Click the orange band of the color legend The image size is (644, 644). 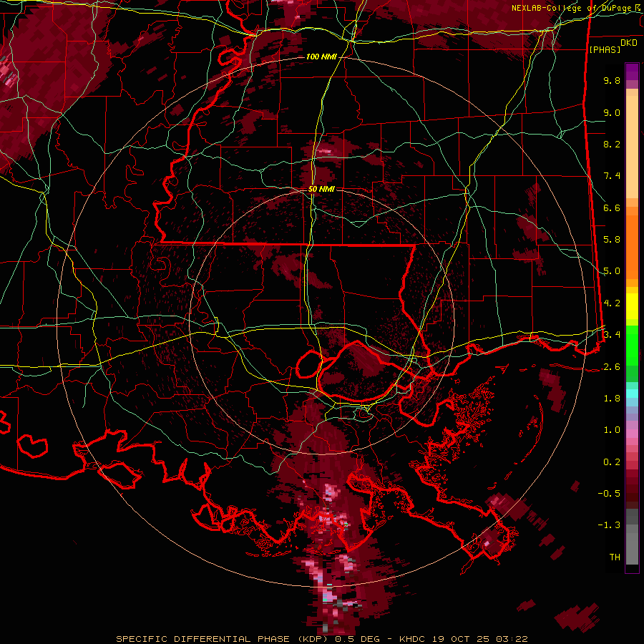(632, 243)
